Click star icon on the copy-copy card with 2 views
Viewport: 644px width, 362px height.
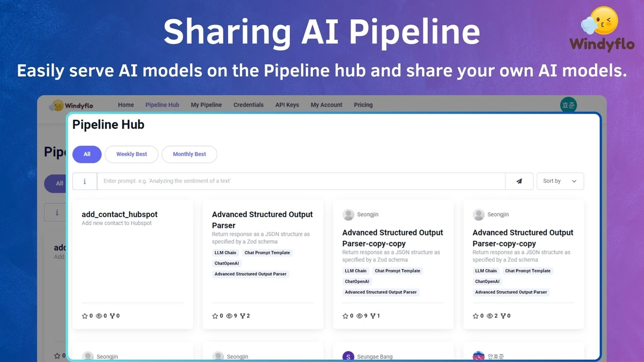point(476,316)
